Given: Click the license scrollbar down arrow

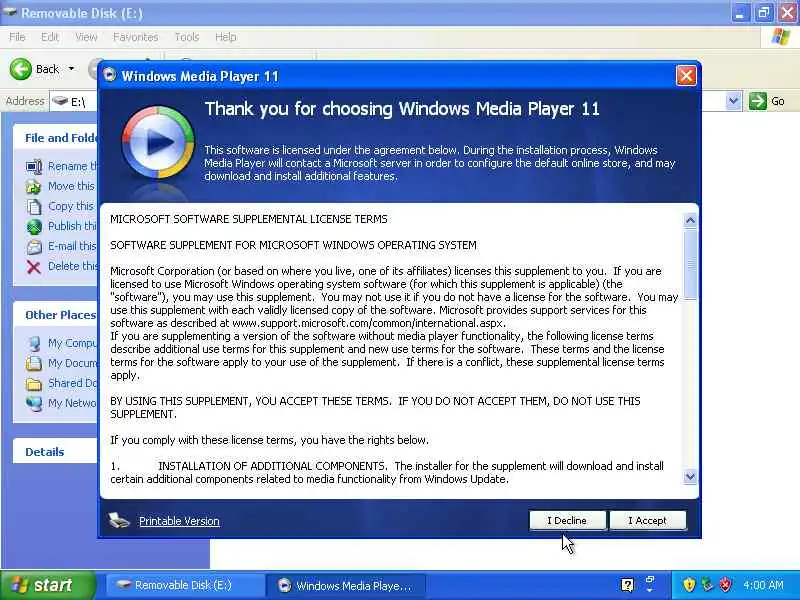Looking at the screenshot, I should pos(690,477).
